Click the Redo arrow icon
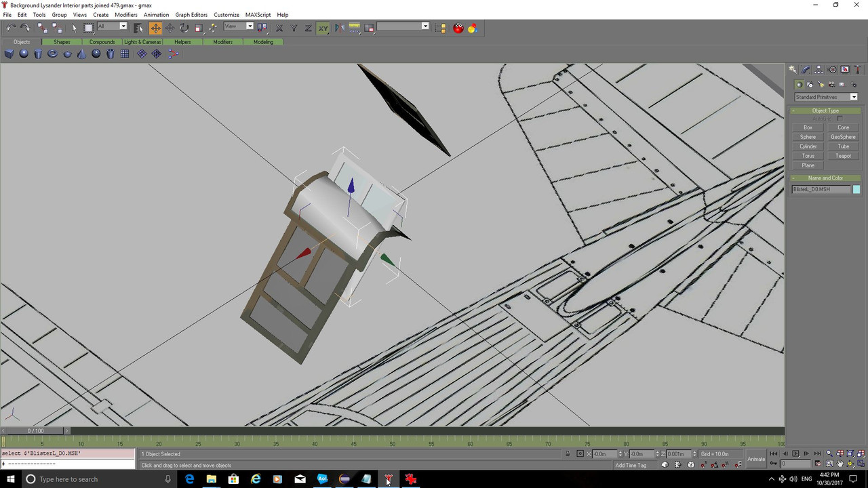Screen dimensions: 868x488 (25, 28)
